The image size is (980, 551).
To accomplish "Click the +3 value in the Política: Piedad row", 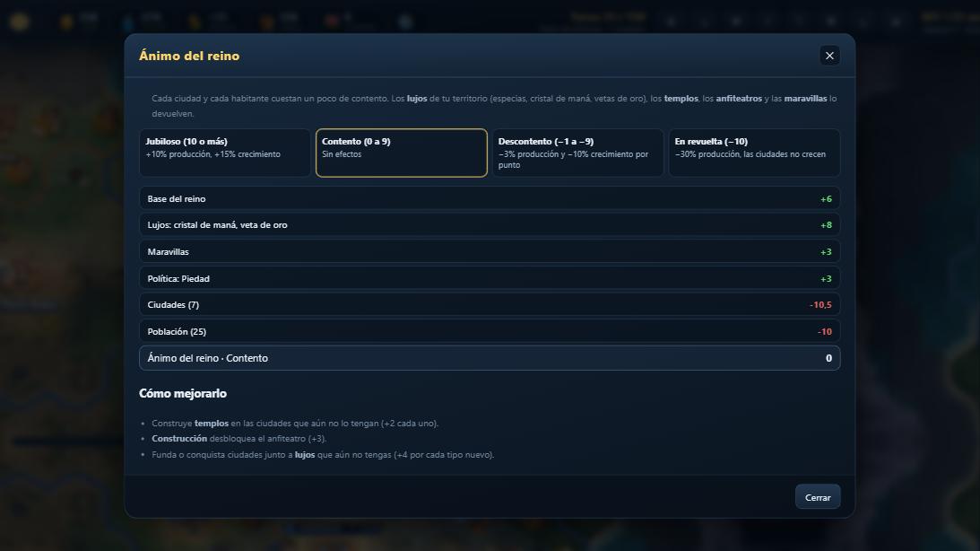I will [826, 279].
